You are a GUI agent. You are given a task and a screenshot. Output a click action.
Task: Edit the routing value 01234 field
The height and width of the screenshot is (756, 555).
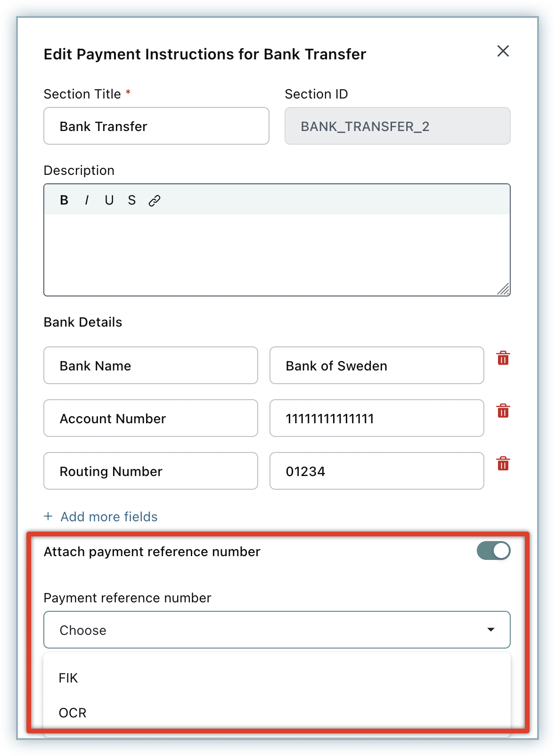(x=376, y=471)
